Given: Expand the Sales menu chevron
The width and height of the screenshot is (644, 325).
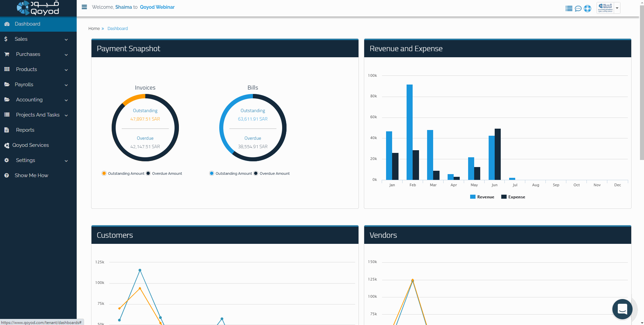Looking at the screenshot, I should 66,39.
